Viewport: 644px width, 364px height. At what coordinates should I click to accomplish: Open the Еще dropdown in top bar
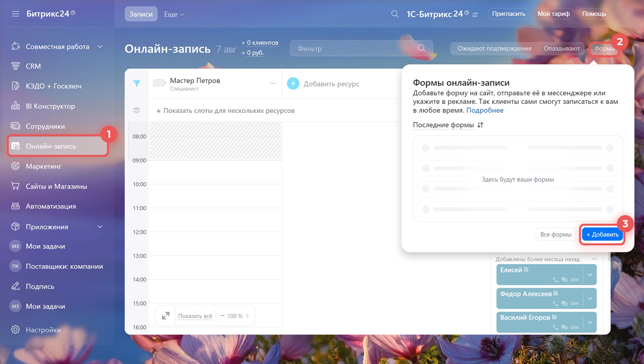pos(174,14)
